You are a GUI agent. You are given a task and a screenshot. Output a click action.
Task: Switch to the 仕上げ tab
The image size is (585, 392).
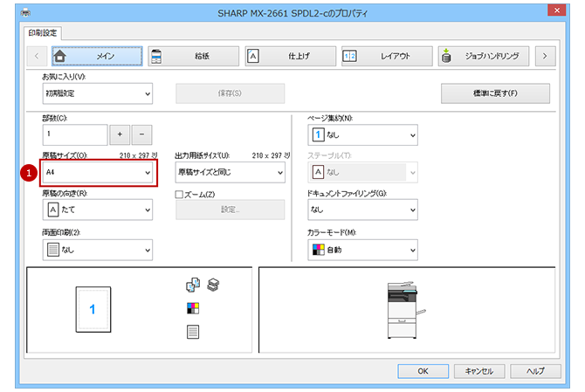click(x=290, y=57)
